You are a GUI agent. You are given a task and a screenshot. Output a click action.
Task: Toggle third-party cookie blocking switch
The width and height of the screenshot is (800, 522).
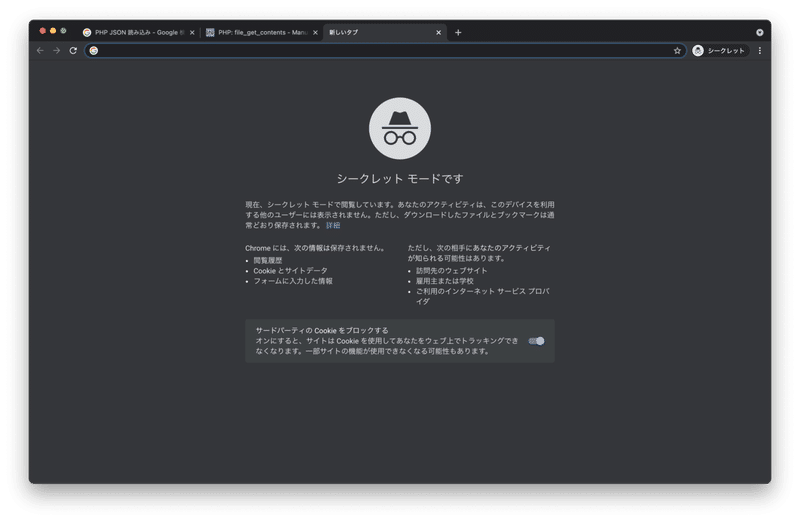click(536, 341)
